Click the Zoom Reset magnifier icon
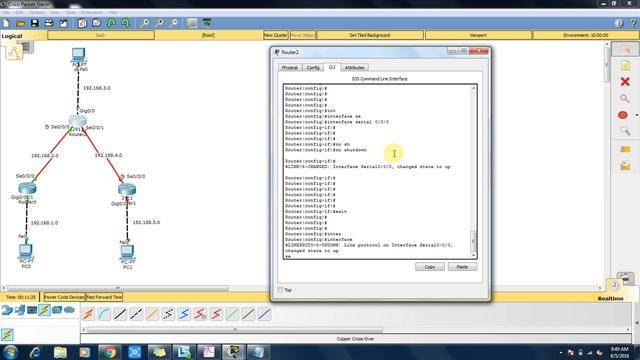 coord(159,23)
